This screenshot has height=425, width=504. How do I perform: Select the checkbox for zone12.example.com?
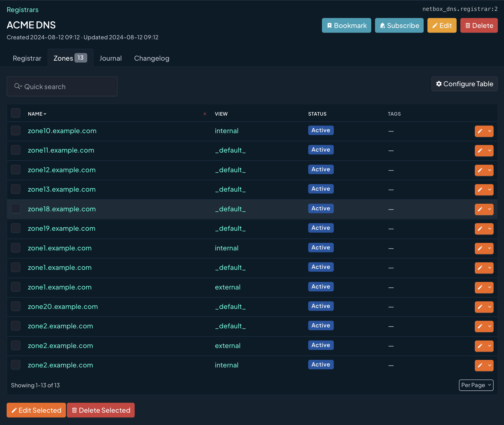[x=16, y=169]
